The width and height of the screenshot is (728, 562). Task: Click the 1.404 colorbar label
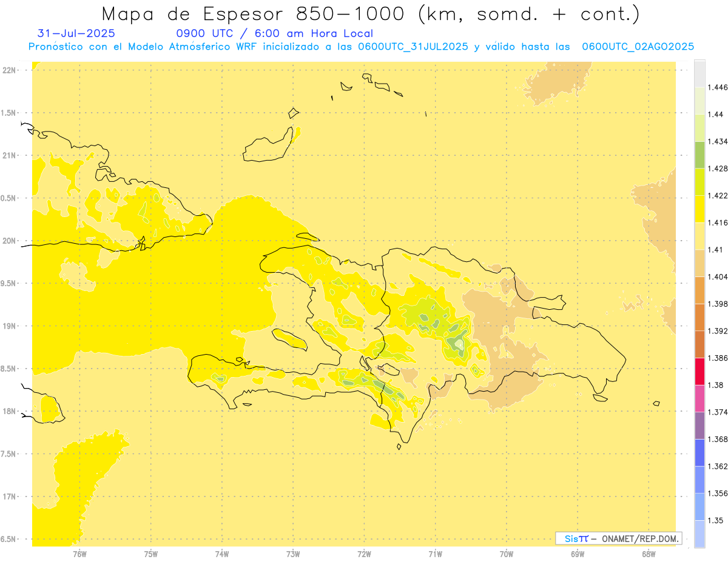[x=717, y=276]
